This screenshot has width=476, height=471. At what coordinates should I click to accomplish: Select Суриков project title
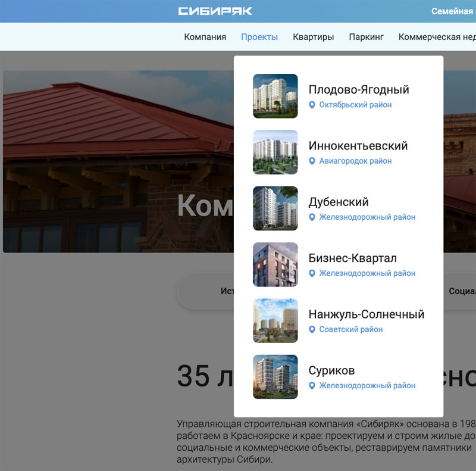[x=331, y=370]
